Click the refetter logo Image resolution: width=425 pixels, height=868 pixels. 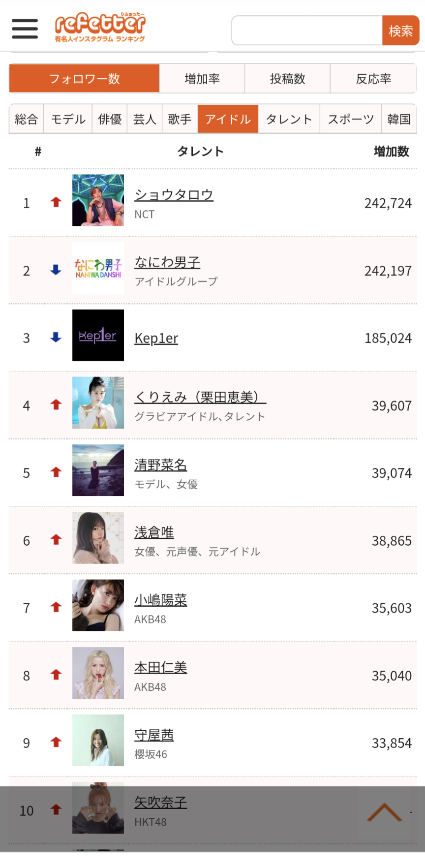[100, 28]
